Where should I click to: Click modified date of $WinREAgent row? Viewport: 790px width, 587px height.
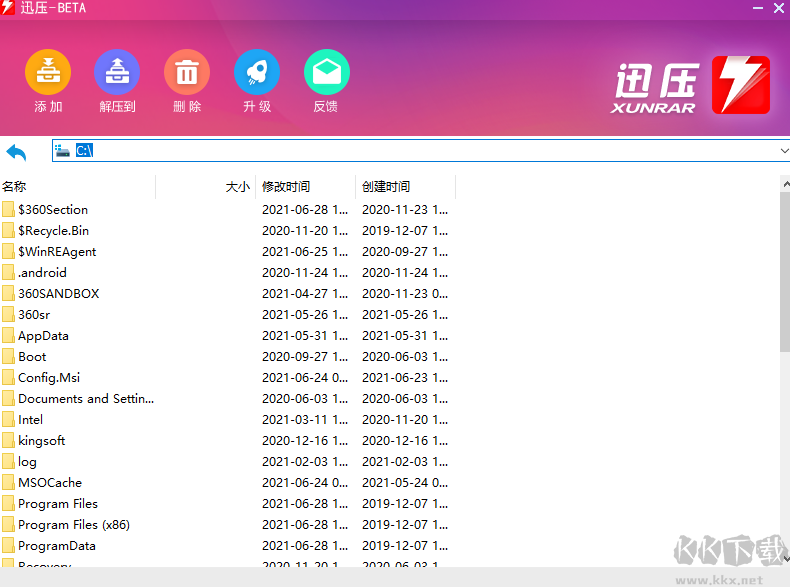pyautogui.click(x=305, y=251)
